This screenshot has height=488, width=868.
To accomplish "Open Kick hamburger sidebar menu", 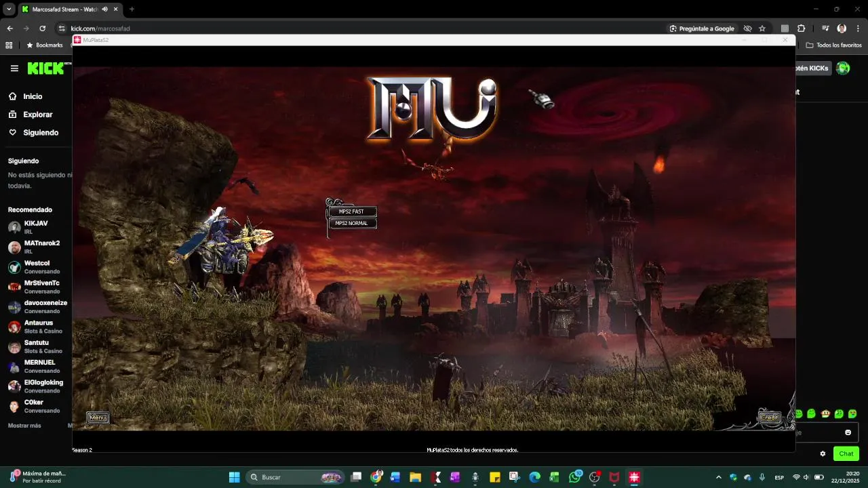I will point(14,68).
